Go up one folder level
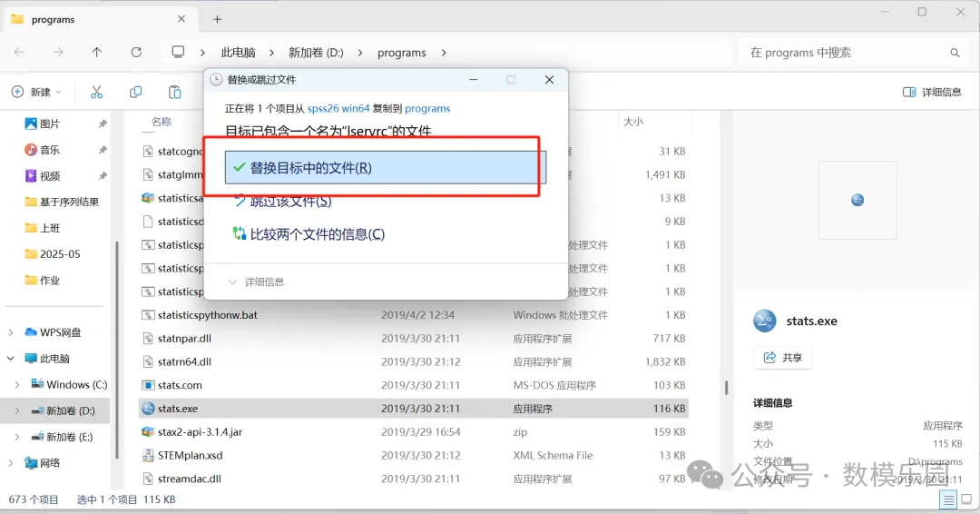The width and height of the screenshot is (980, 514). (x=97, y=53)
